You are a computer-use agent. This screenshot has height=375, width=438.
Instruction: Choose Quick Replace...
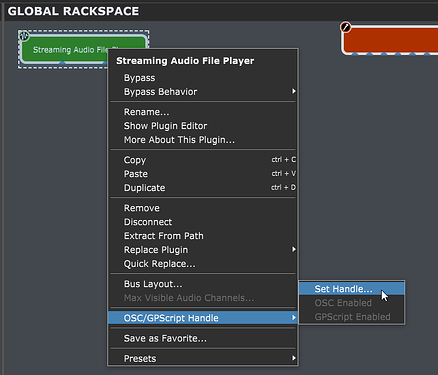(x=203, y=264)
